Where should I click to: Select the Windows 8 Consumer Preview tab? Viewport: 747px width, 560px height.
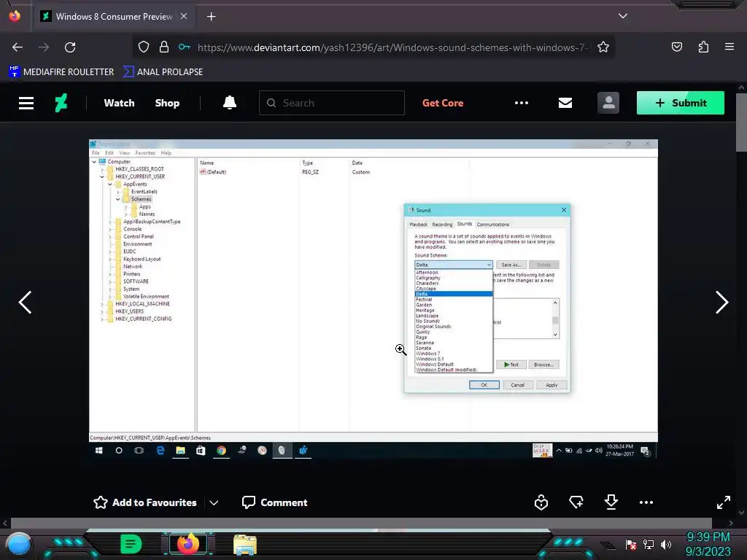115,16
